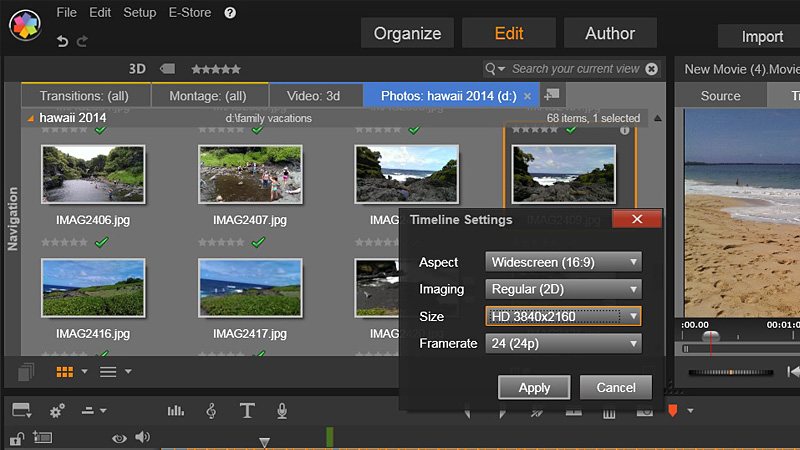Open the Aspect Widescreen (16:9) dropdown

(x=563, y=262)
